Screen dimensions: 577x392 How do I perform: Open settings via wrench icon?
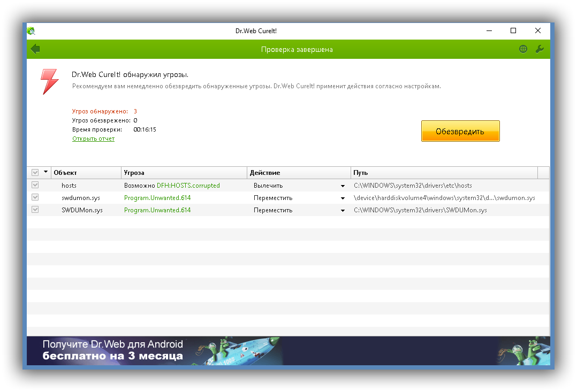[540, 49]
